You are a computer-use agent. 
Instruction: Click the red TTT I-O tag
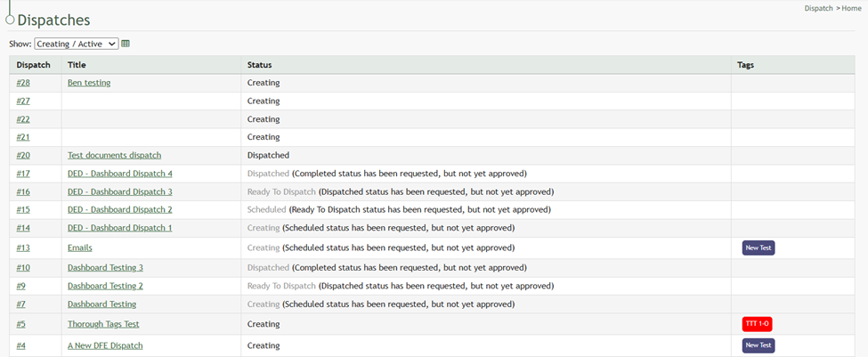pyautogui.click(x=757, y=324)
